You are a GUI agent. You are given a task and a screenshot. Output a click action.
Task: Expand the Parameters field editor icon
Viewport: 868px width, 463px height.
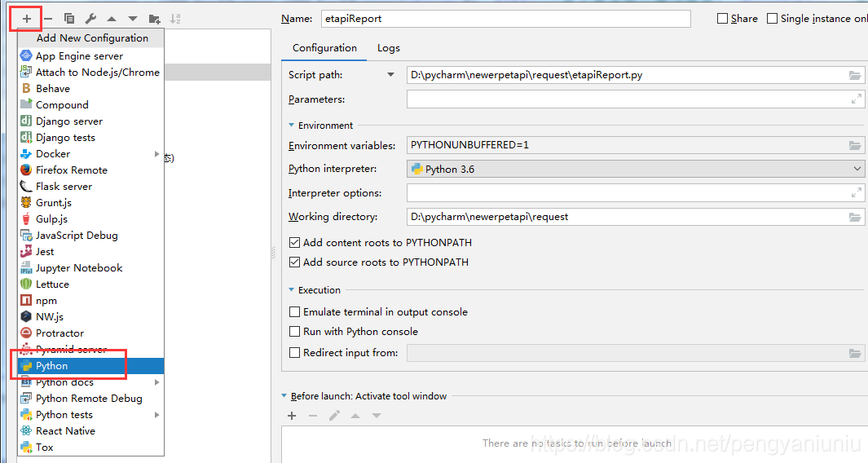tap(857, 99)
